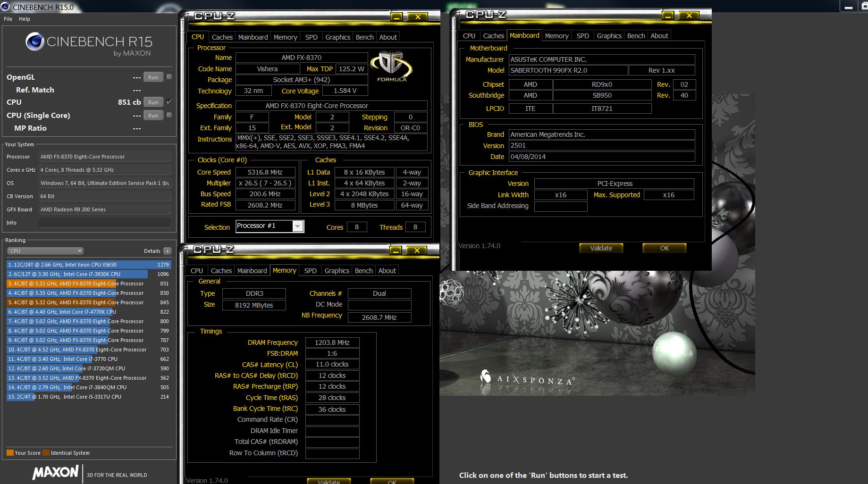Click the BIOS version 2501 field
868x484 pixels.
click(x=602, y=146)
